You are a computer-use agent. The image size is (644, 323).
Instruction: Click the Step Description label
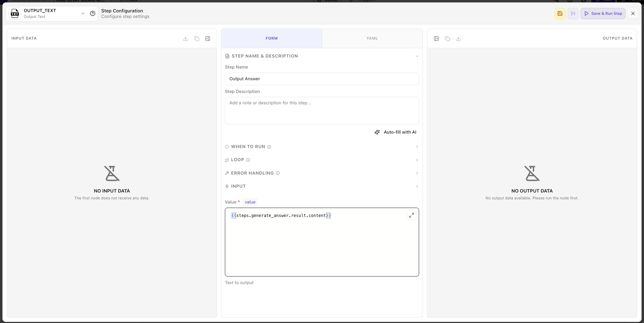pos(242,92)
